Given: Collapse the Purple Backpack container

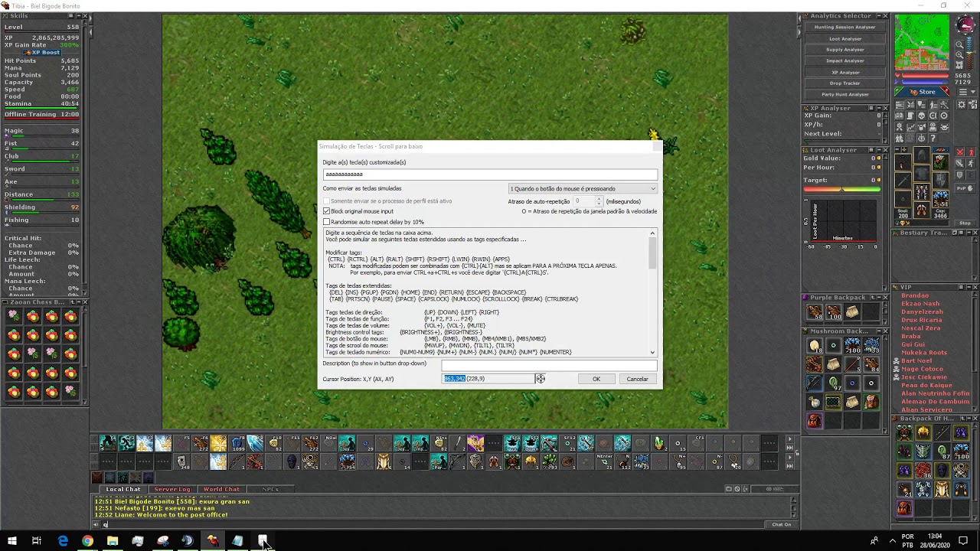Looking at the screenshot, I should tap(878, 298).
